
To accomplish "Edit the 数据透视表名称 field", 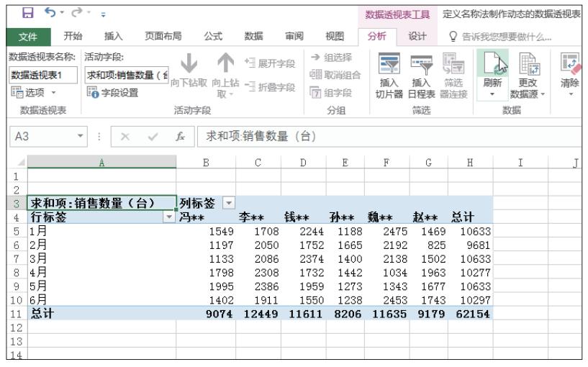I will click(x=43, y=75).
